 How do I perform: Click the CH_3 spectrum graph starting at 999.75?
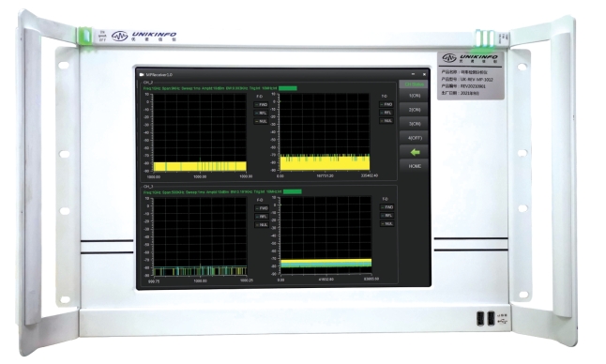[200, 236]
